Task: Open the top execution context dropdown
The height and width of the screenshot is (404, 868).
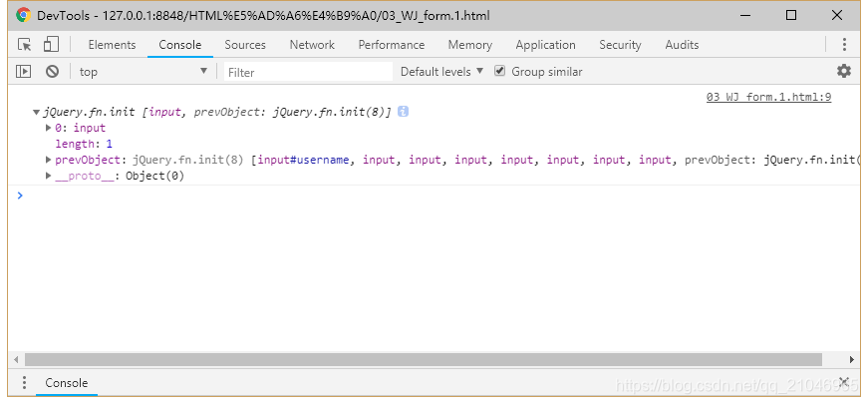Action: pyautogui.click(x=143, y=72)
